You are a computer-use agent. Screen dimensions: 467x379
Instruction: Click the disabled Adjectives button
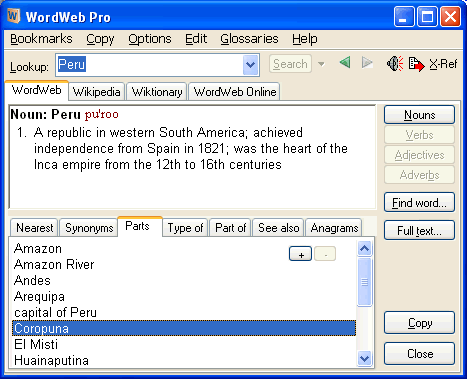click(419, 155)
